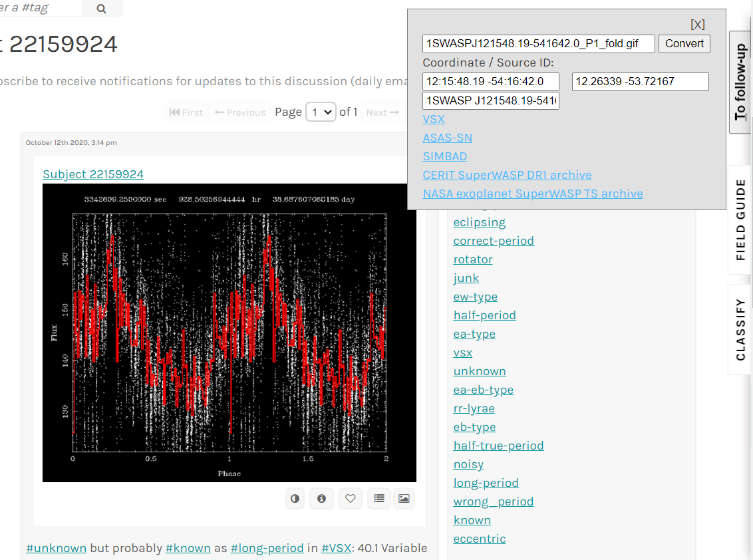This screenshot has width=753, height=560.
Task: Select the known tag in sidebar
Action: [x=472, y=520]
